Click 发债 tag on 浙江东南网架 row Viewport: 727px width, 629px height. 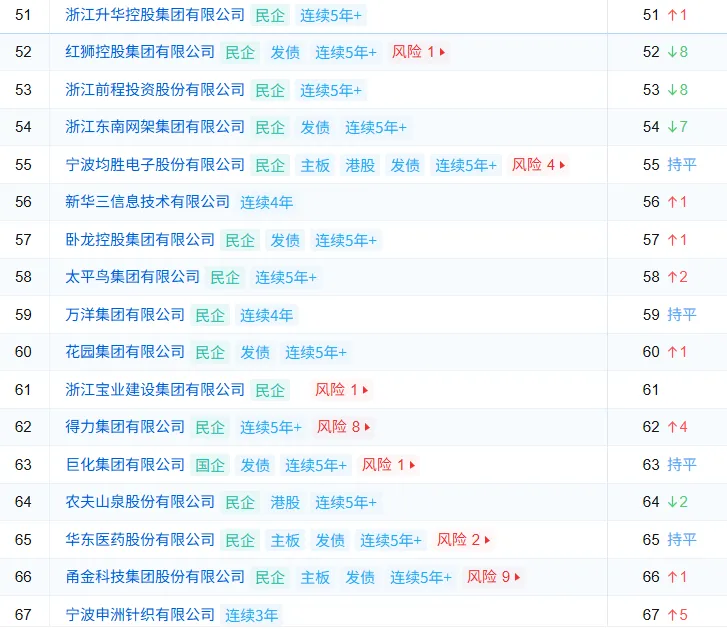[315, 127]
